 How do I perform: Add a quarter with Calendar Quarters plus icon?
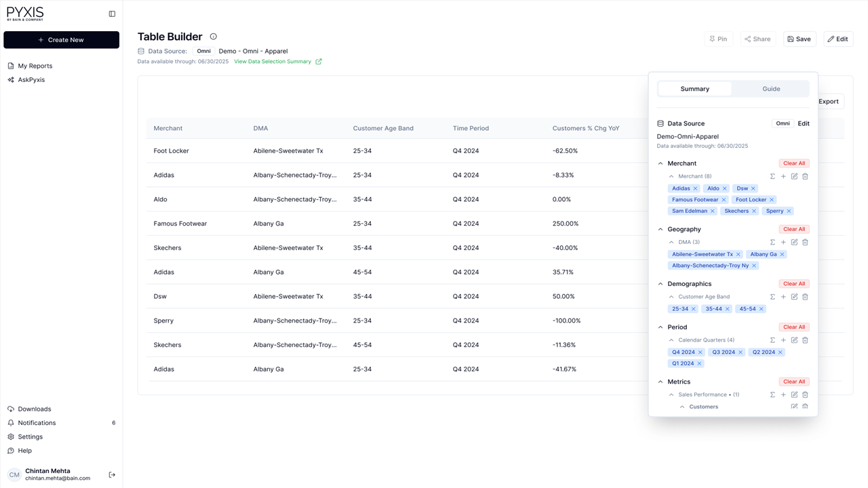coord(783,340)
